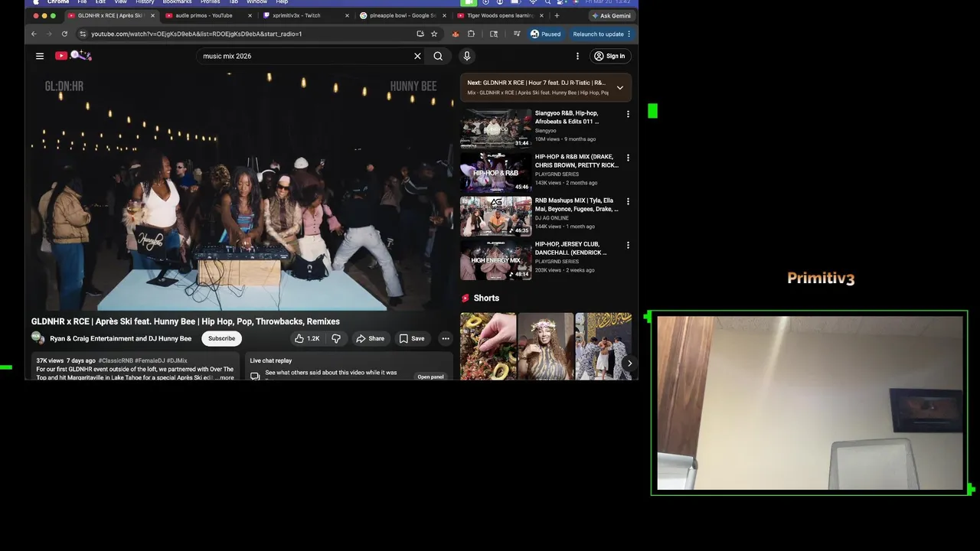Save video to playlist
The height and width of the screenshot is (551, 980).
pyautogui.click(x=411, y=338)
